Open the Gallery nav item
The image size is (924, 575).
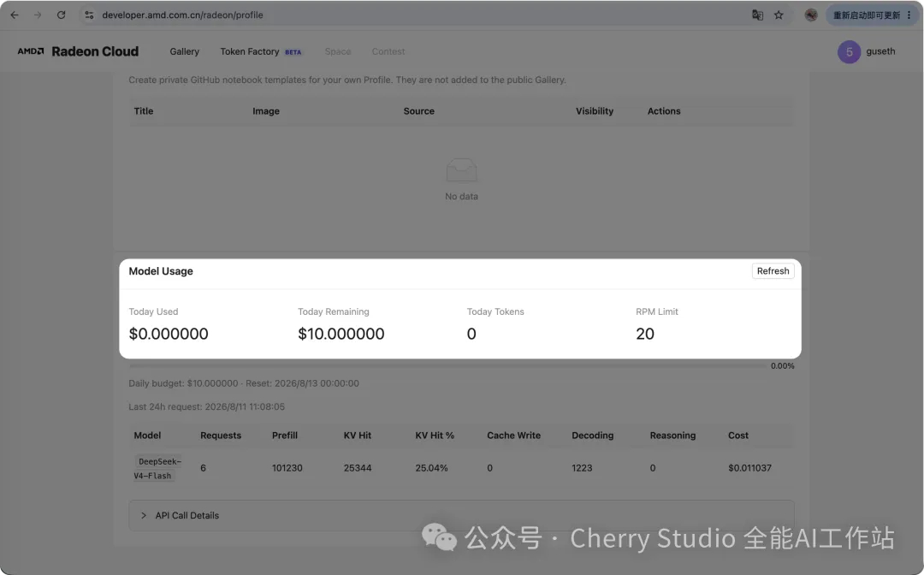click(x=185, y=52)
